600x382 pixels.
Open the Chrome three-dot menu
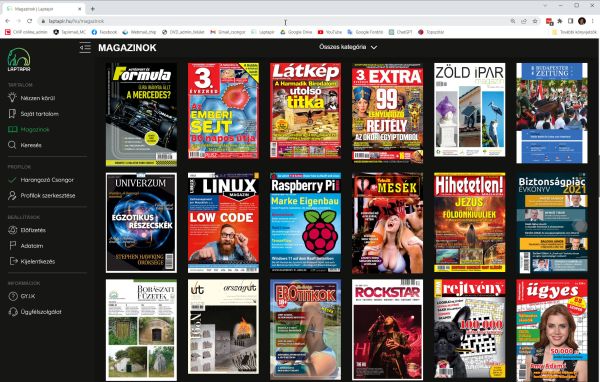coord(592,21)
